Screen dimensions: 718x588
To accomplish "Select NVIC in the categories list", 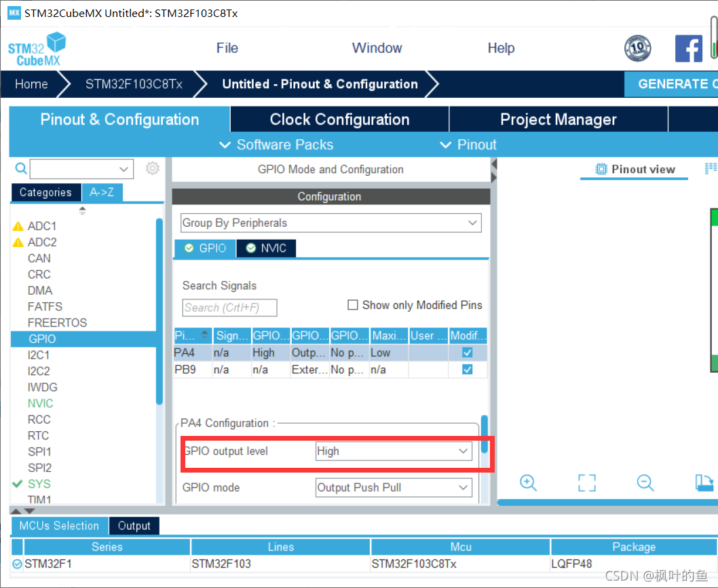I will (x=40, y=404).
